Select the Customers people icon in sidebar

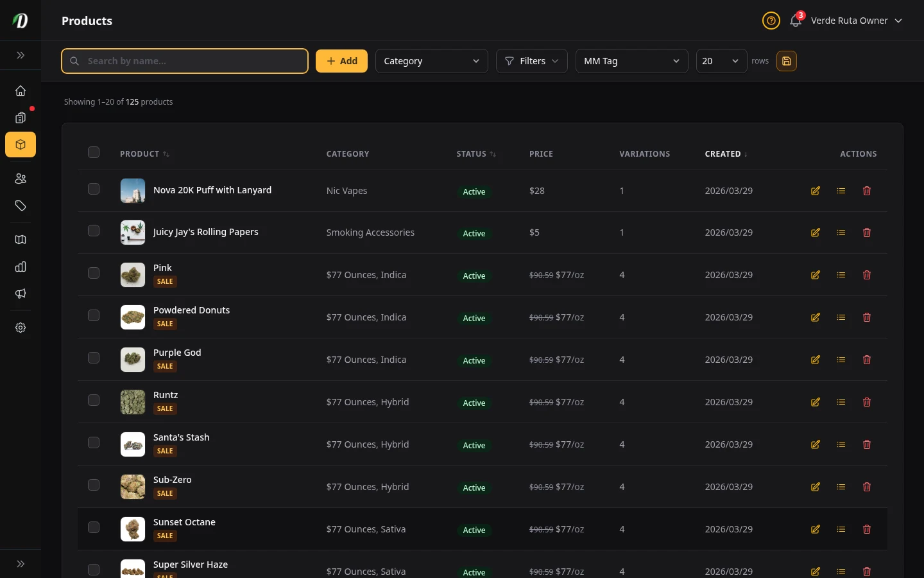click(x=20, y=179)
